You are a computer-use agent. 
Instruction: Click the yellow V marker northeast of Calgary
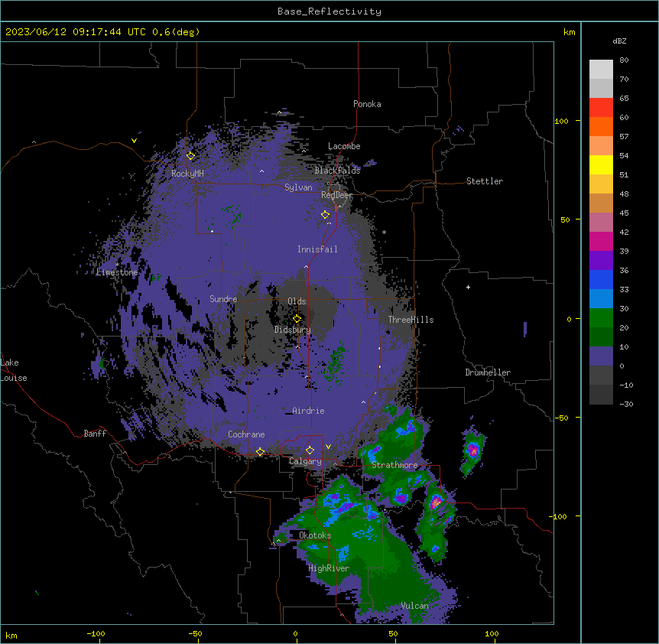(328, 447)
